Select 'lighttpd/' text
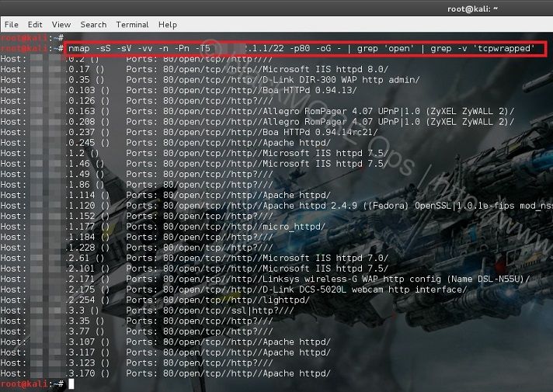This screenshot has width=553, height=392. click(286, 300)
